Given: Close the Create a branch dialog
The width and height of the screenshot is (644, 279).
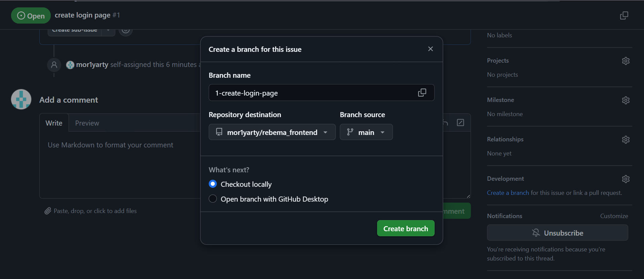Looking at the screenshot, I should pos(430,49).
